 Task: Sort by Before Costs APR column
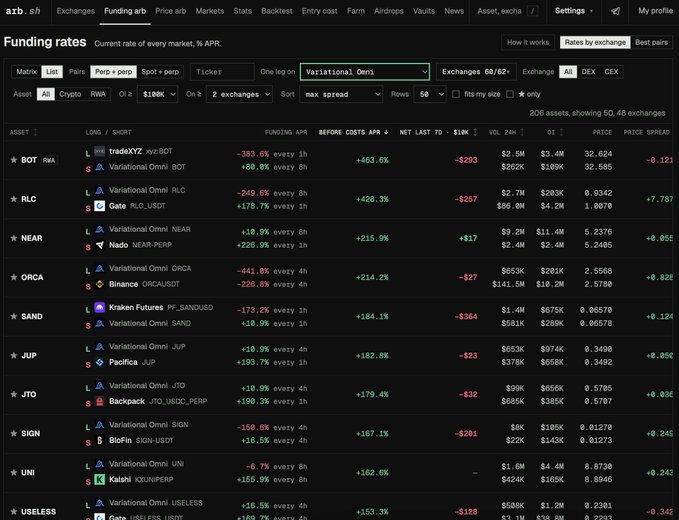(x=353, y=132)
